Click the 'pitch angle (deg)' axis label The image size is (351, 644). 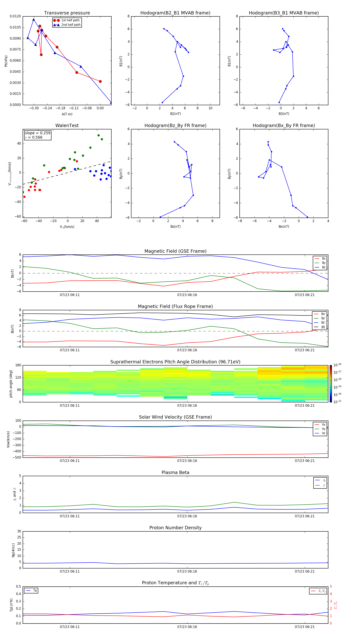pos(11,383)
